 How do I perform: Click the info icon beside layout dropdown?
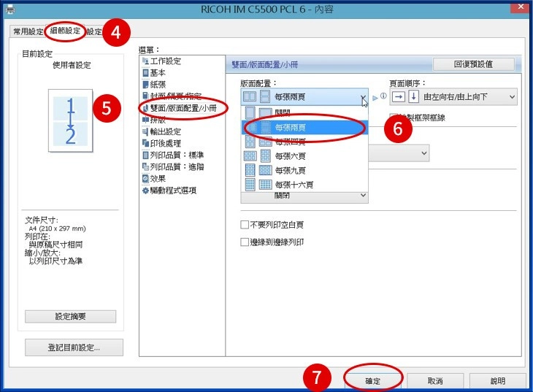click(x=383, y=96)
